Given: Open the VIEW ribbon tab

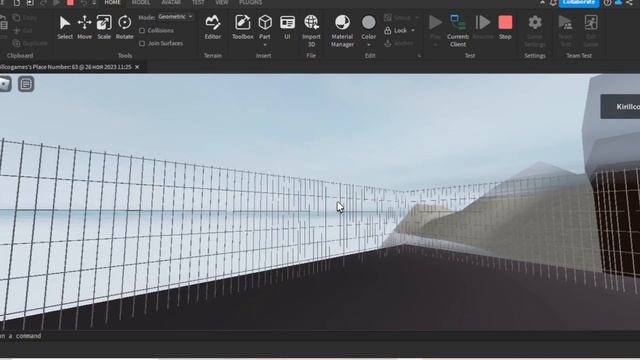Looking at the screenshot, I should point(222,2).
